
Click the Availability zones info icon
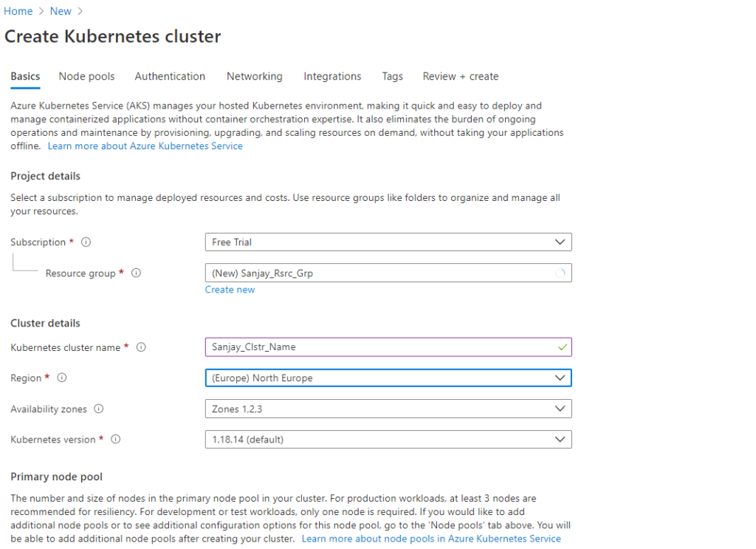[99, 409]
